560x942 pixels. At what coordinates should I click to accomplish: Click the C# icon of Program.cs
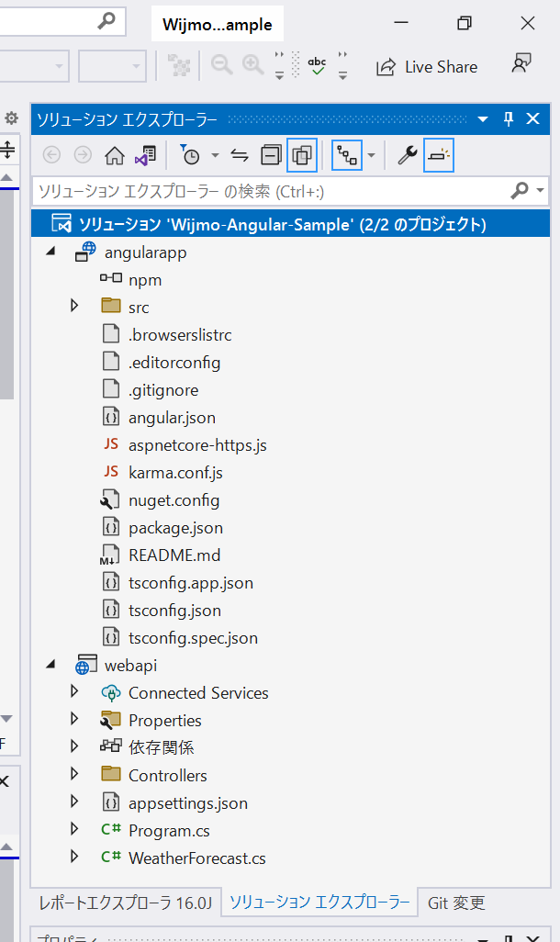(x=111, y=829)
